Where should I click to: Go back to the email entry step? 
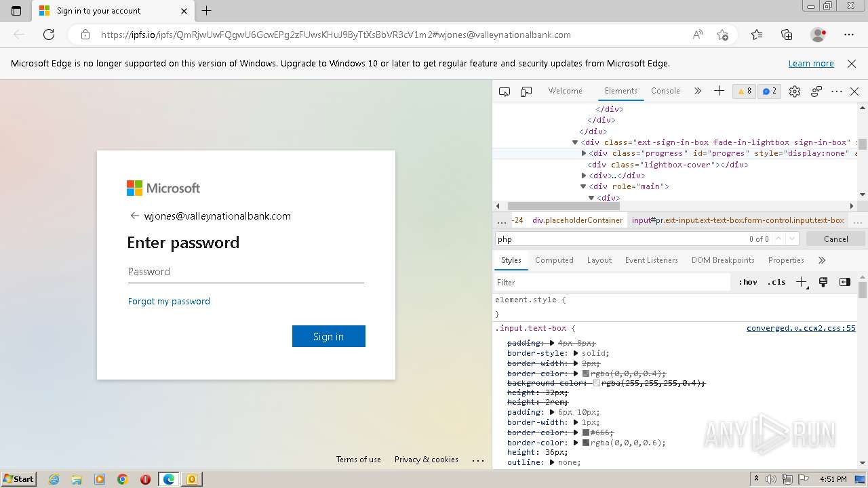coord(134,216)
